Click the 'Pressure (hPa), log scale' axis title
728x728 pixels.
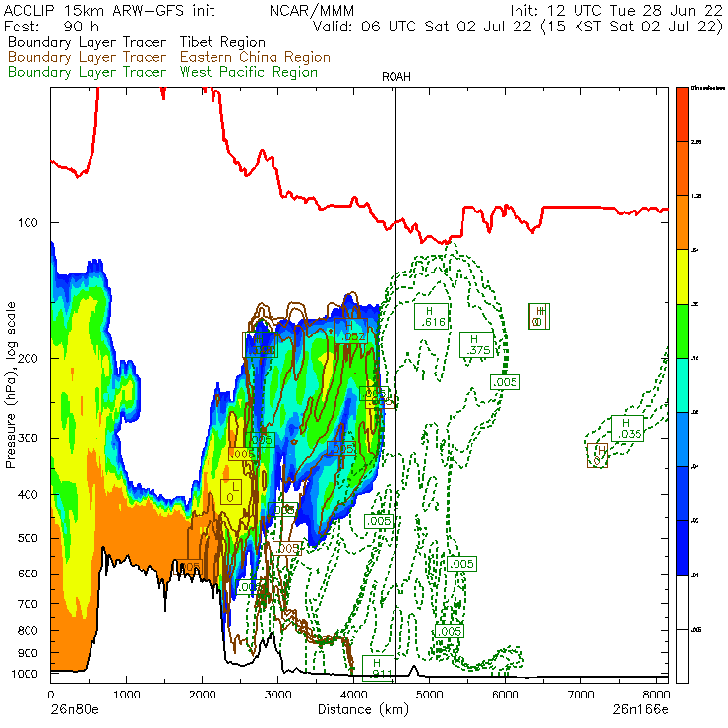11,385
